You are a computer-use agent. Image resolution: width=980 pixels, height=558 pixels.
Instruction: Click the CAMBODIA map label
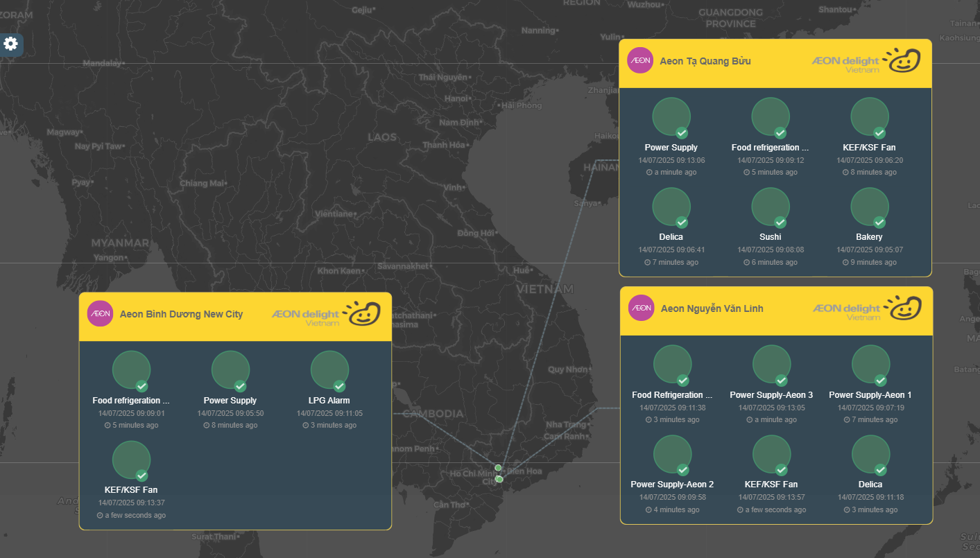click(x=433, y=414)
